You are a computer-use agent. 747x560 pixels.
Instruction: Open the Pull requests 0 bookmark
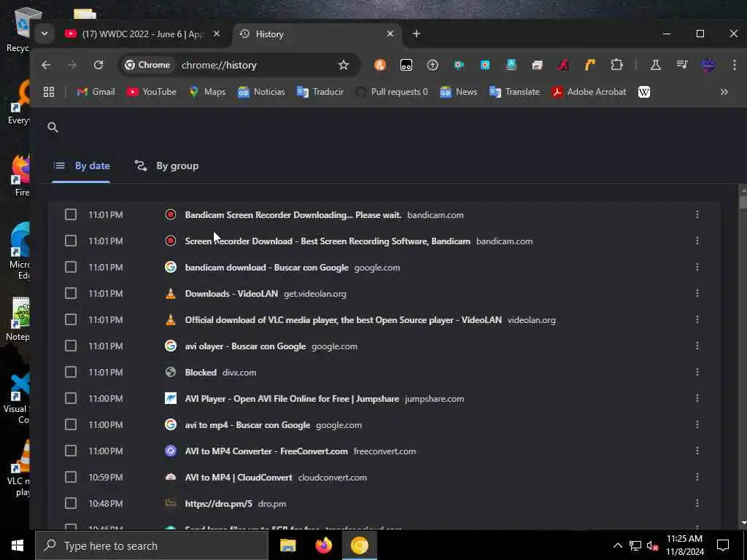point(392,92)
